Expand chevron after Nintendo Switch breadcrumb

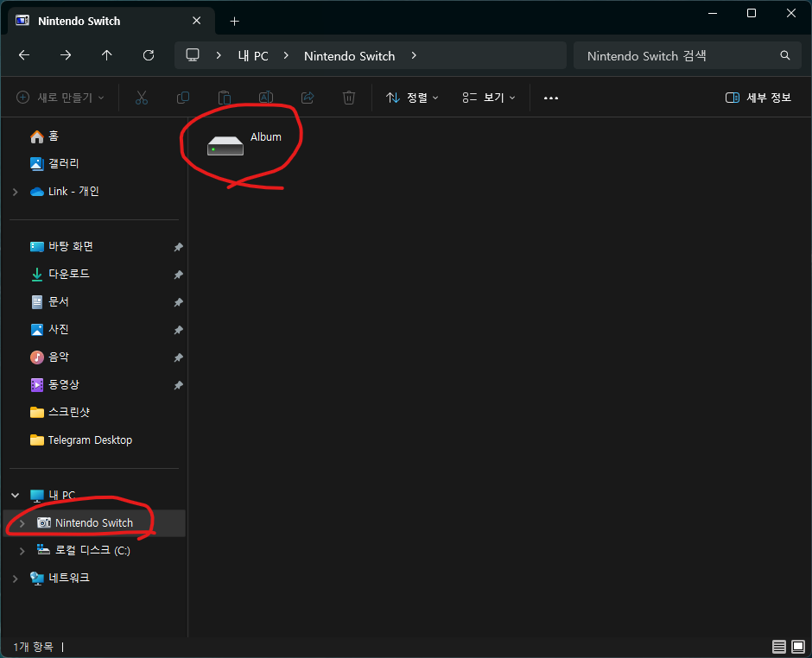413,55
